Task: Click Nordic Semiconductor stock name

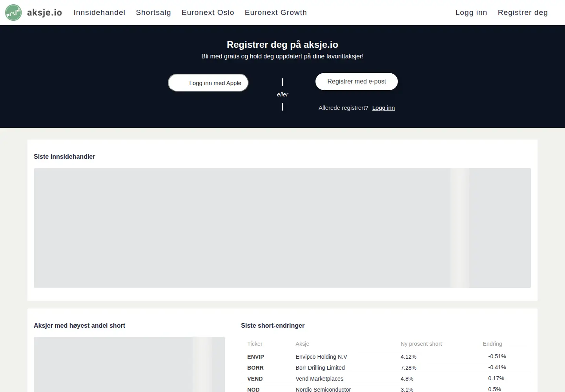Action: click(x=323, y=389)
